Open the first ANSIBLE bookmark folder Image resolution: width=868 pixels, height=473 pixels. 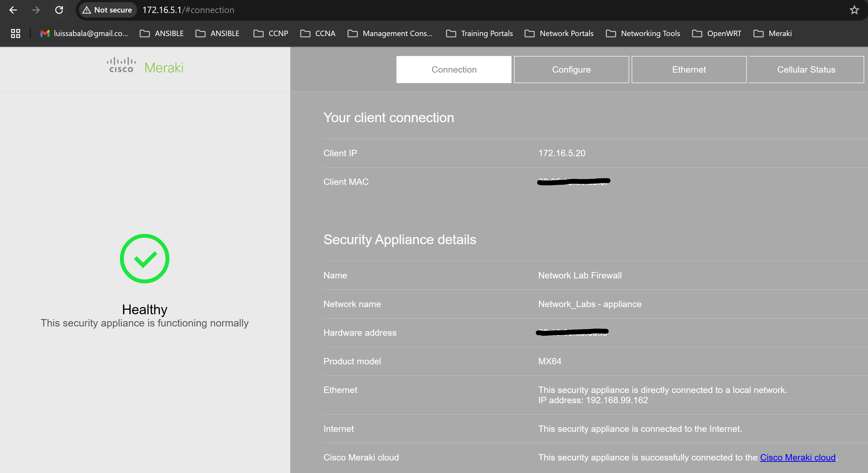162,33
